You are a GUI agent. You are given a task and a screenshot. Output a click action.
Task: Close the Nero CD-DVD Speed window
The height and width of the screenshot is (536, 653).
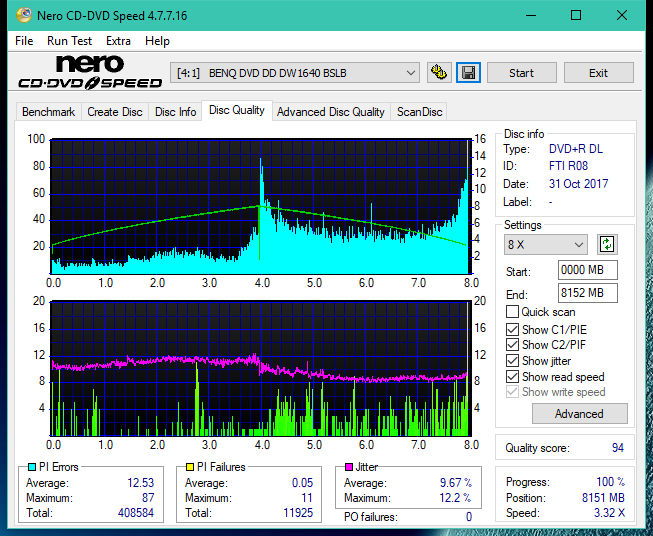coord(622,15)
